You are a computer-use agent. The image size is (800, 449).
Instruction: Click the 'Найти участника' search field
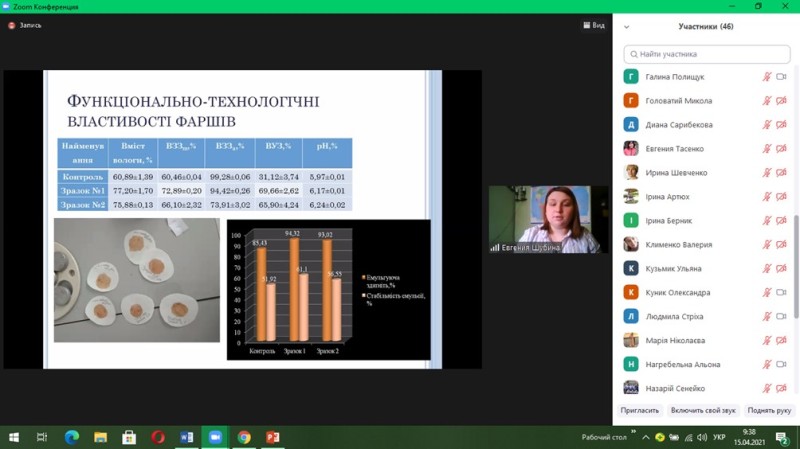[707, 54]
